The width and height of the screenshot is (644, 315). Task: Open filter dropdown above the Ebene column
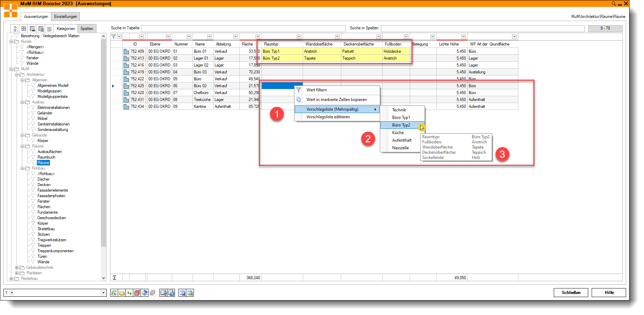(168, 37)
